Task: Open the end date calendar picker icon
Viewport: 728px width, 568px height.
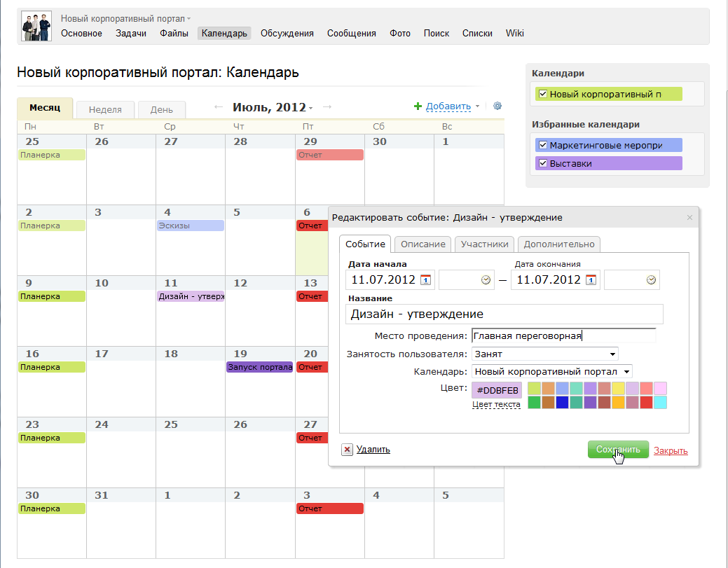Action: click(x=591, y=280)
